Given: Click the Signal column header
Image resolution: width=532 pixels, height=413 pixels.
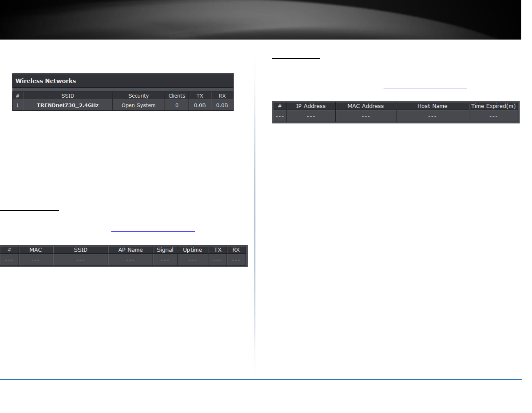Looking at the screenshot, I should 165,250.
